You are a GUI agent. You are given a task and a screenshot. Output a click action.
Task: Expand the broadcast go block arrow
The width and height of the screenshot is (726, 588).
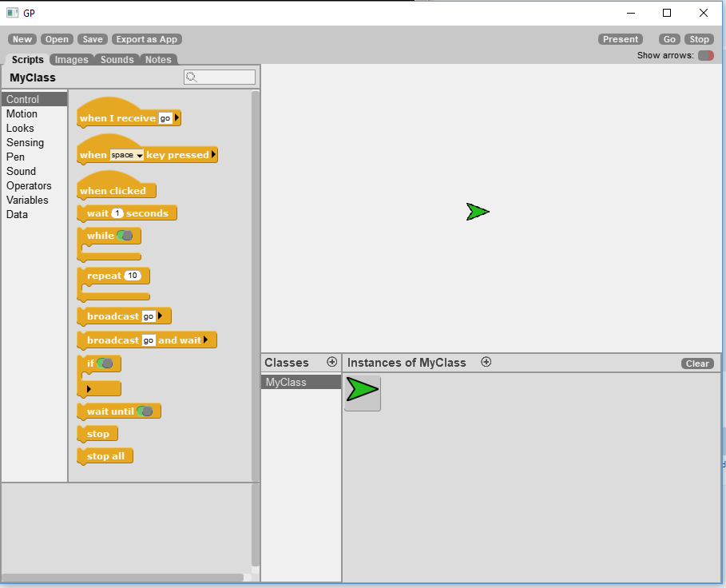pos(161,316)
